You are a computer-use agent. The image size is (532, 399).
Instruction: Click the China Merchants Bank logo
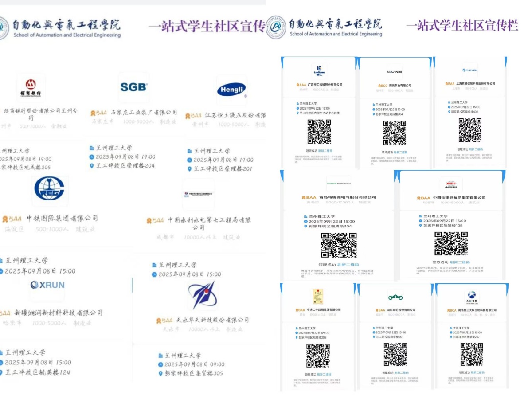tap(30, 88)
